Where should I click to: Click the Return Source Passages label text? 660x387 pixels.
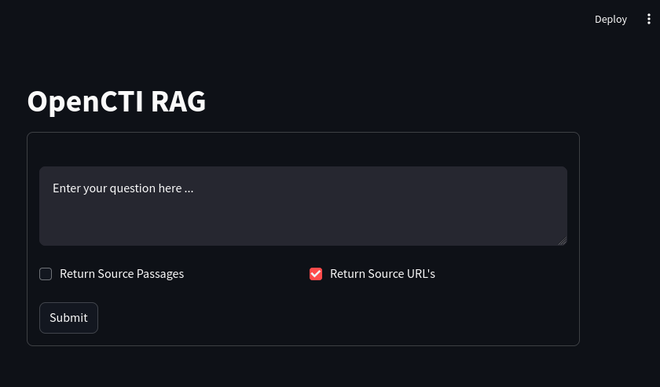coord(122,274)
